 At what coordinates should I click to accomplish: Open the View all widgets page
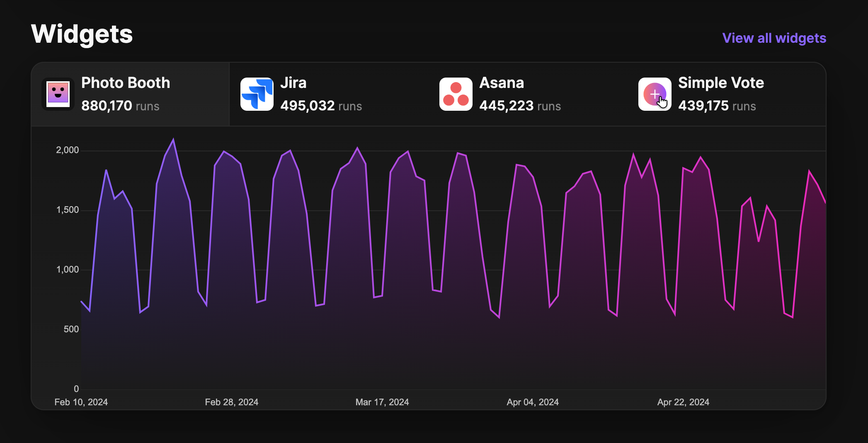[773, 38]
